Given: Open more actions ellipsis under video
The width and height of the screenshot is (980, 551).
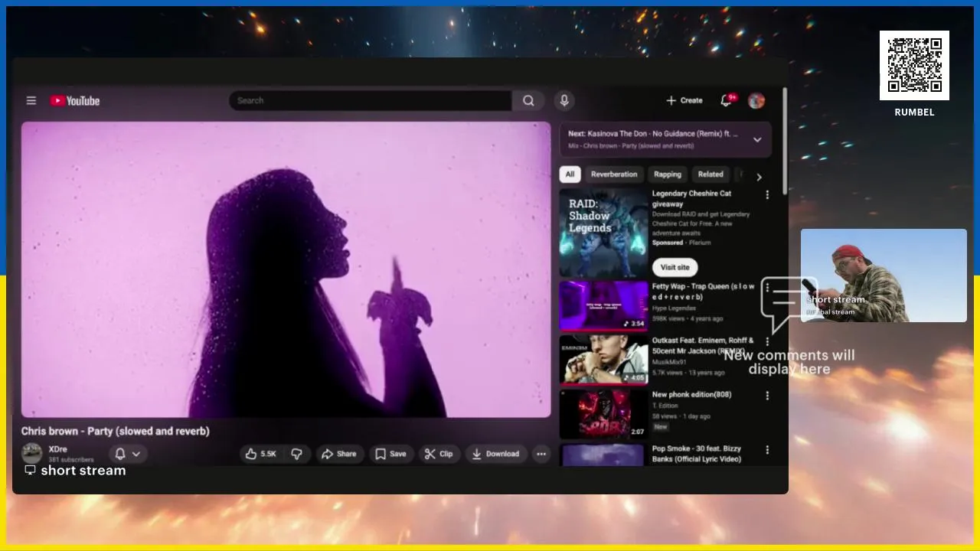Looking at the screenshot, I should click(x=541, y=454).
